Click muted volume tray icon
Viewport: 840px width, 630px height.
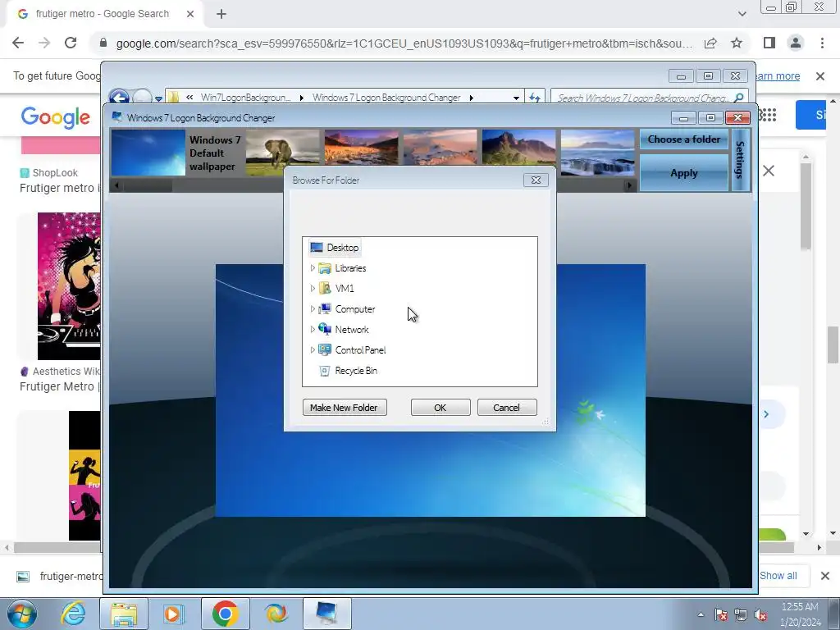pyautogui.click(x=760, y=614)
